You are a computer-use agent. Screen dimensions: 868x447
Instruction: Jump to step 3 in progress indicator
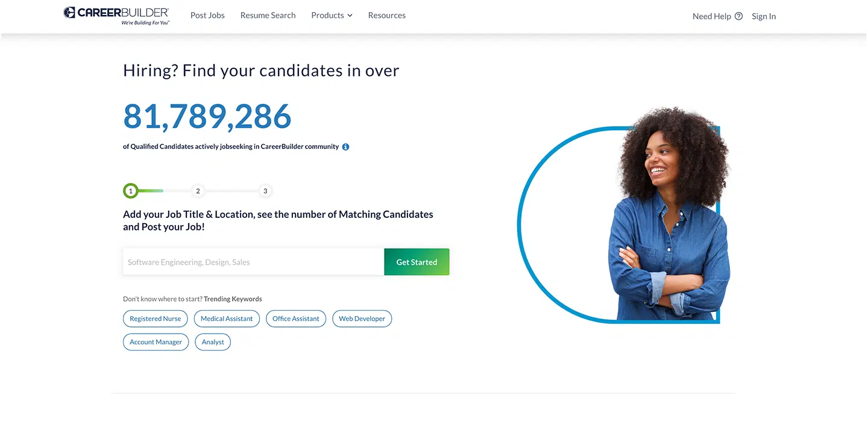(265, 191)
